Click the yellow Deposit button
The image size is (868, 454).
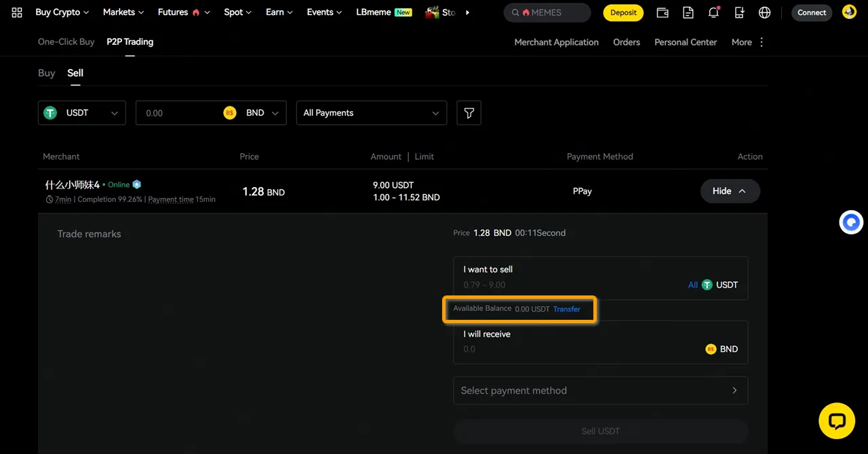(623, 12)
